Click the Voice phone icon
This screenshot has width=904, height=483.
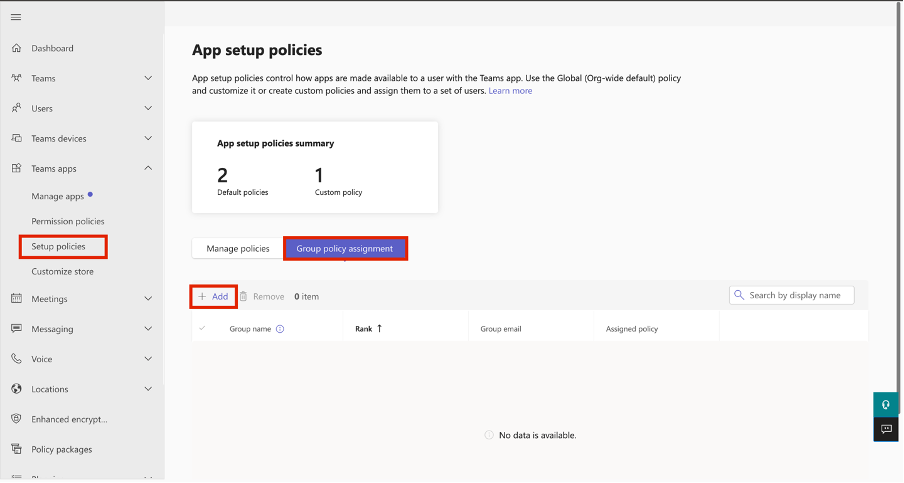coord(16,359)
